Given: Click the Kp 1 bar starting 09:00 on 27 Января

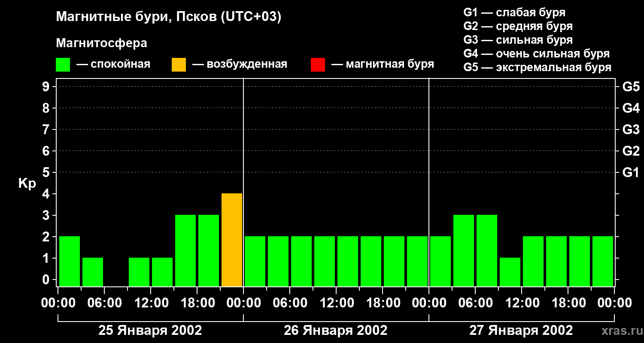Looking at the screenshot, I should pos(510,272).
